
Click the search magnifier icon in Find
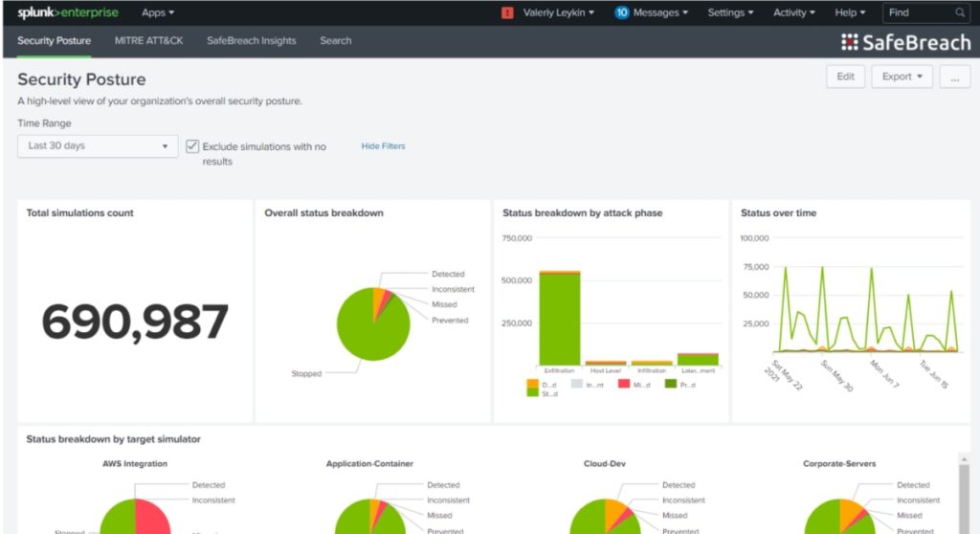(x=960, y=13)
